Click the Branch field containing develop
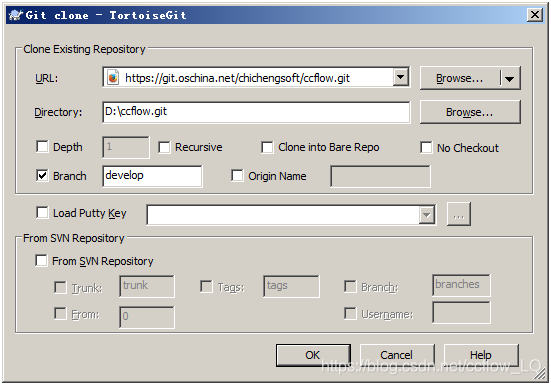Image resolution: width=551 pixels, height=385 pixels. point(152,176)
